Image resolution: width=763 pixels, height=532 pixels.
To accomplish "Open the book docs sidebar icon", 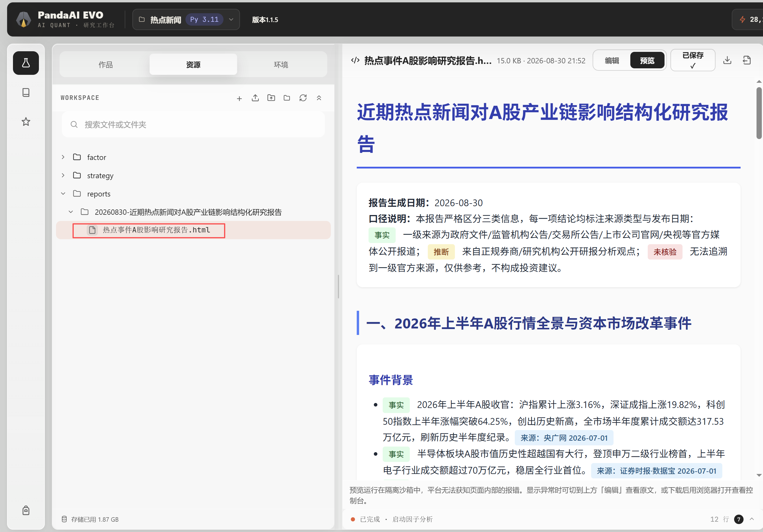I will coord(26,92).
